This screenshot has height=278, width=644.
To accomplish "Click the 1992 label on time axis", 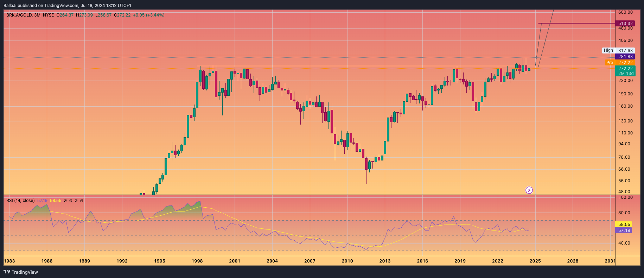I will [122, 261].
